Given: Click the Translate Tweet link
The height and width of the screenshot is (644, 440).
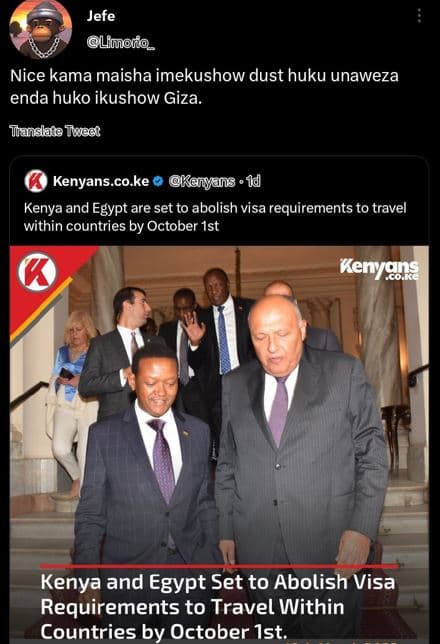Looking at the screenshot, I should click(x=55, y=131).
